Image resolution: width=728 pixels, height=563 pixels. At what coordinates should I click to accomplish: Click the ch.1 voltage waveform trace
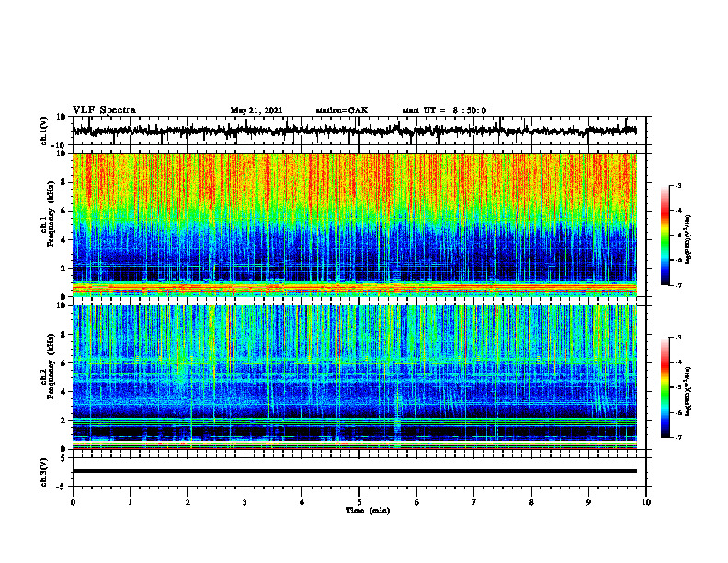354,131
